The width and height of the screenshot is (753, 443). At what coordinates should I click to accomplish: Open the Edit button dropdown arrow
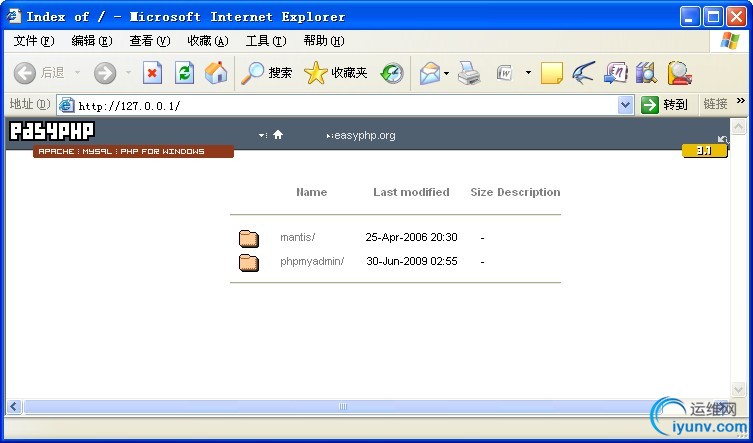[528, 74]
